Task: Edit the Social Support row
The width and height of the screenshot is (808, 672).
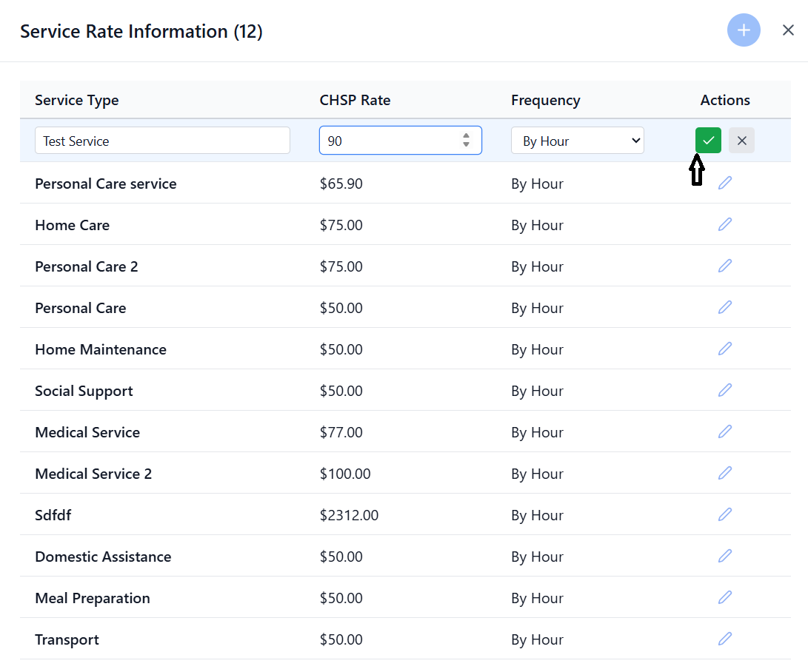Action: (x=724, y=390)
